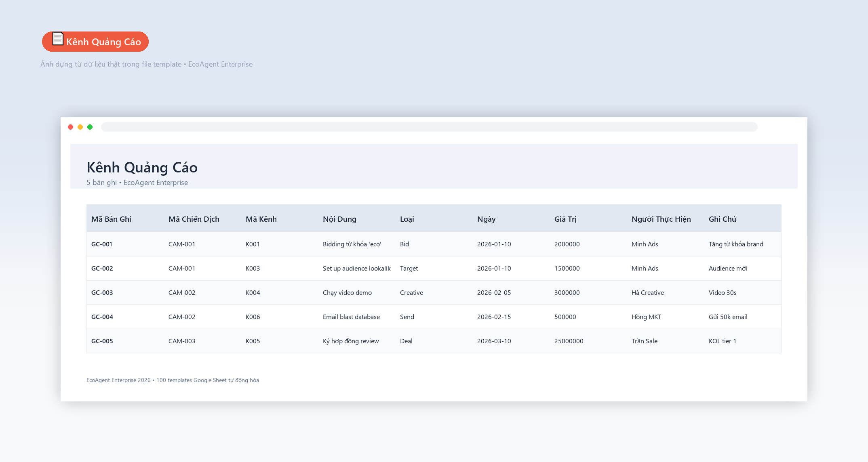Click the date 2026-02-05

coord(494,292)
